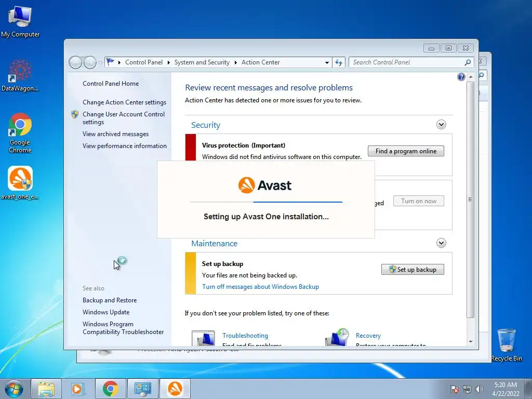
Task: Click Setting up Avast One installation text
Action: pos(266,217)
